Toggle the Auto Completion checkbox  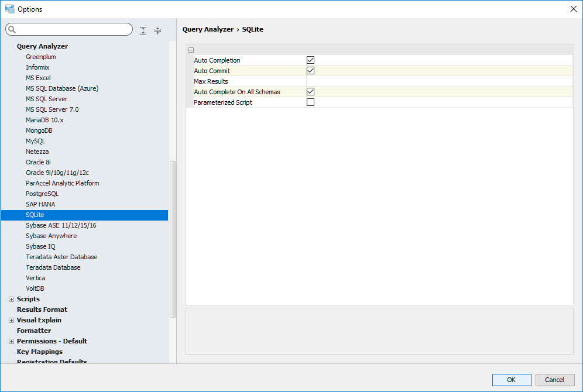point(310,60)
